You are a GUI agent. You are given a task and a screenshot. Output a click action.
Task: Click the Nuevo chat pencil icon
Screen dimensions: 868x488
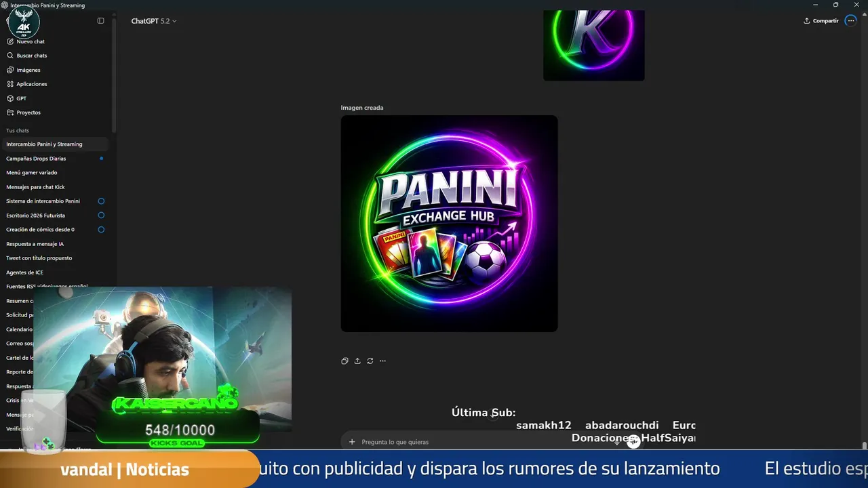10,41
